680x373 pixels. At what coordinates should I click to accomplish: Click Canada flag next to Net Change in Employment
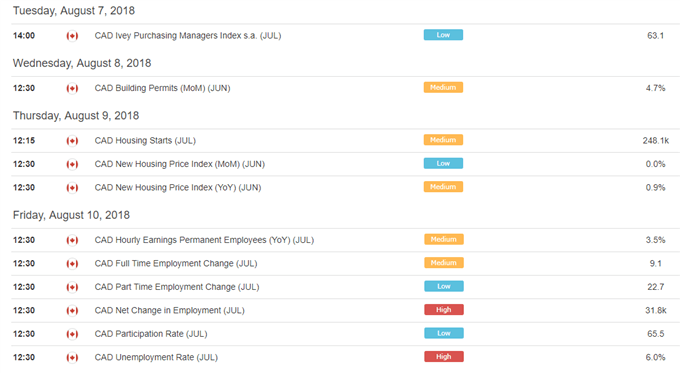coord(72,311)
